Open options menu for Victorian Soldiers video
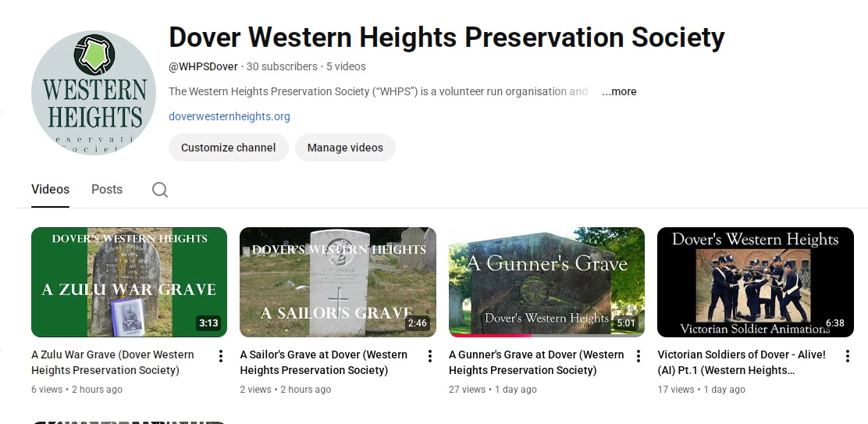Viewport: 868px width, 424px height. (847, 356)
